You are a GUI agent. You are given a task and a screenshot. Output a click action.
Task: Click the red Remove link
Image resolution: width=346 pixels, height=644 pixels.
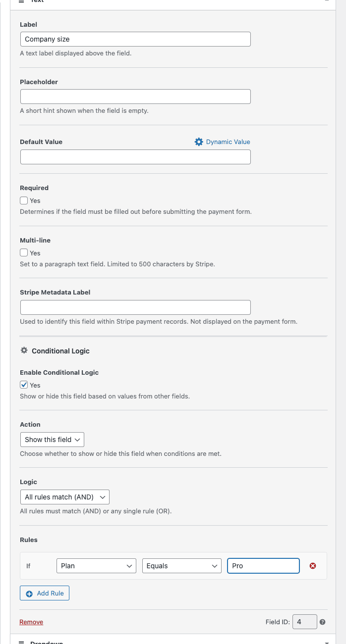point(31,622)
